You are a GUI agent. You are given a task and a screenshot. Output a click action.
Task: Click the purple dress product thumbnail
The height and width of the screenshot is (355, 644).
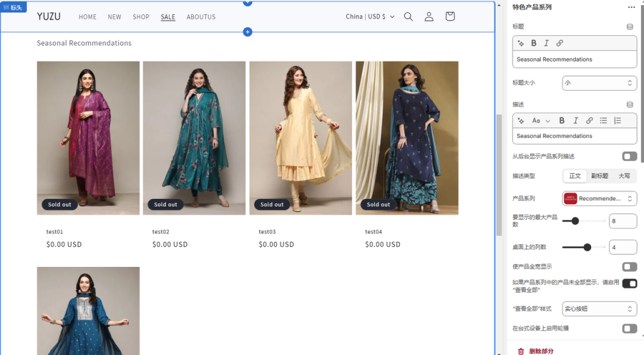(x=88, y=138)
